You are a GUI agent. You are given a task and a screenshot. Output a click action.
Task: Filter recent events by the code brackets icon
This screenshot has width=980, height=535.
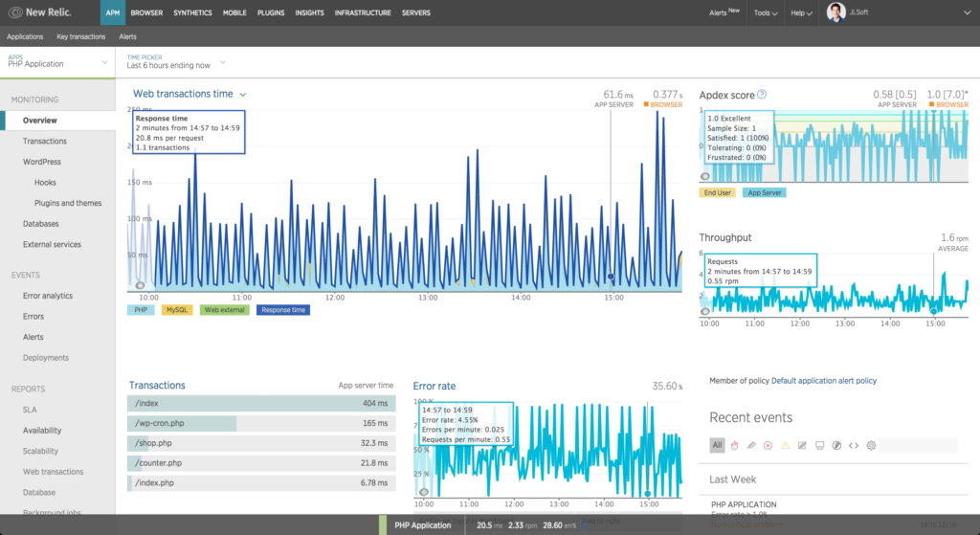tap(854, 445)
